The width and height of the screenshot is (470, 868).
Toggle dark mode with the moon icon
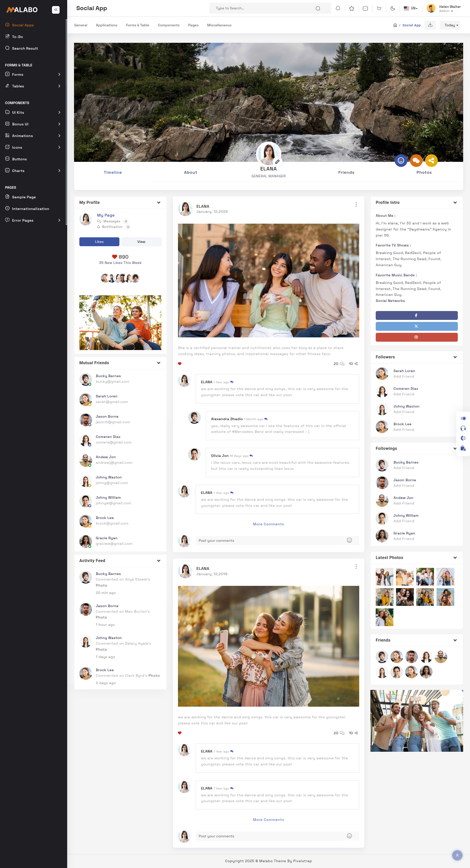[392, 8]
